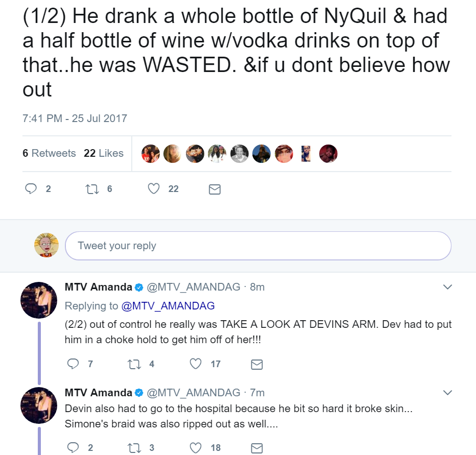This screenshot has width=476, height=455.
Task: Retweet the Devin hospital tweet
Action: pyautogui.click(x=134, y=448)
